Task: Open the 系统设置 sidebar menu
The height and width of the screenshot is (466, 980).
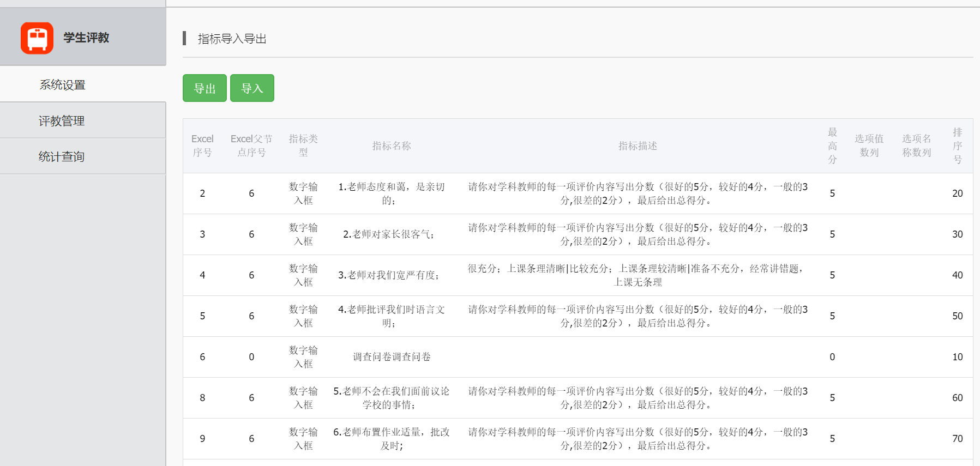Action: coord(63,85)
